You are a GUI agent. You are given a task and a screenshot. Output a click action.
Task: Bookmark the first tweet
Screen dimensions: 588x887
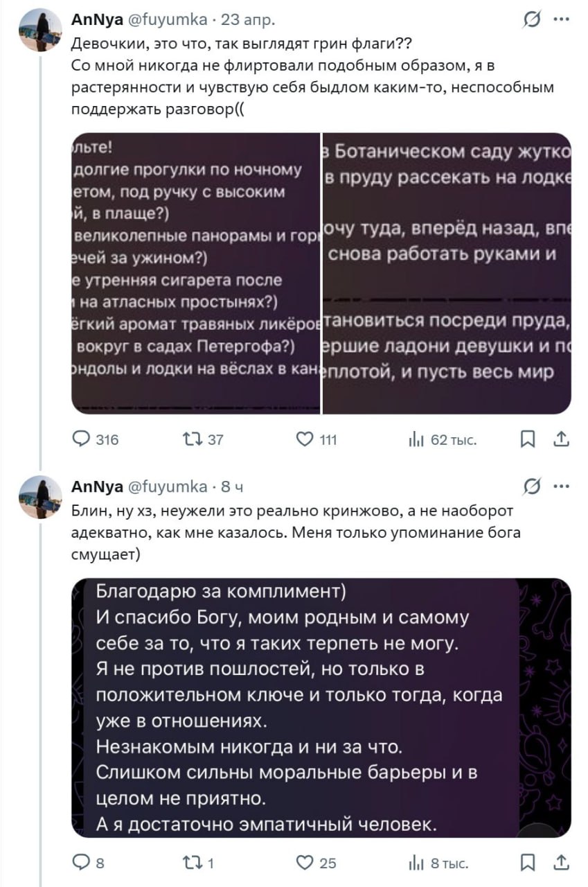pos(527,439)
